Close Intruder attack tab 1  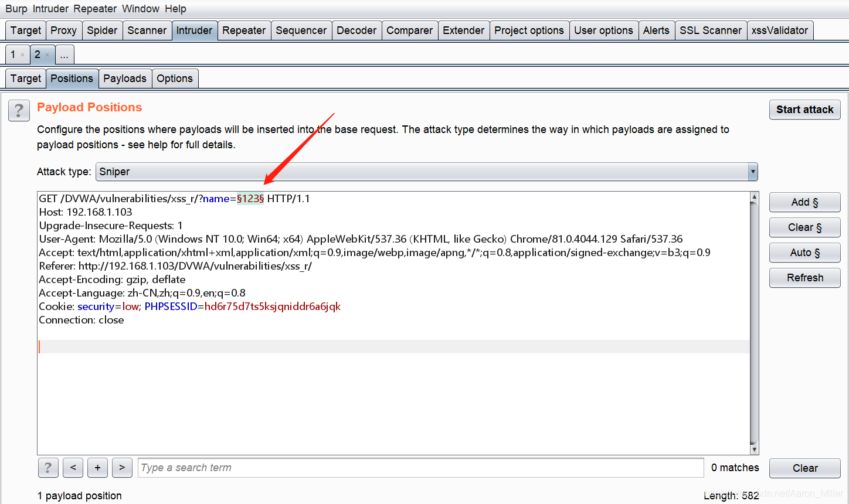(x=23, y=55)
